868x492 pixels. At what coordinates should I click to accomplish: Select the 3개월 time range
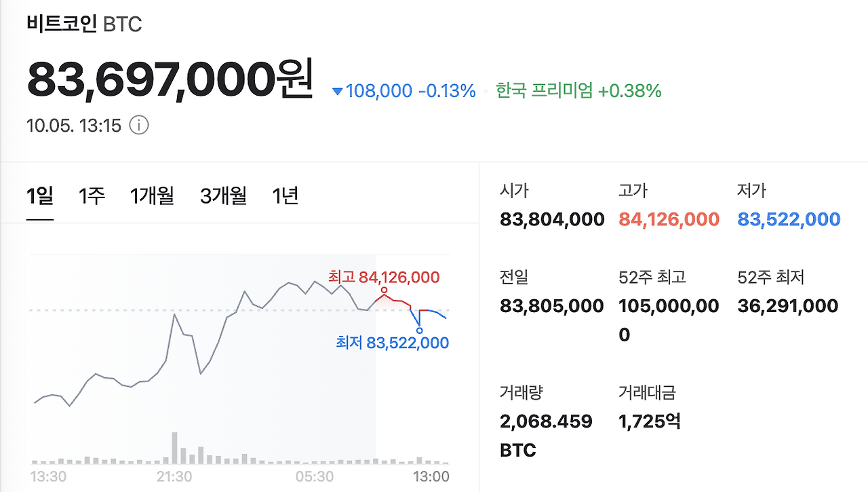click(x=223, y=195)
